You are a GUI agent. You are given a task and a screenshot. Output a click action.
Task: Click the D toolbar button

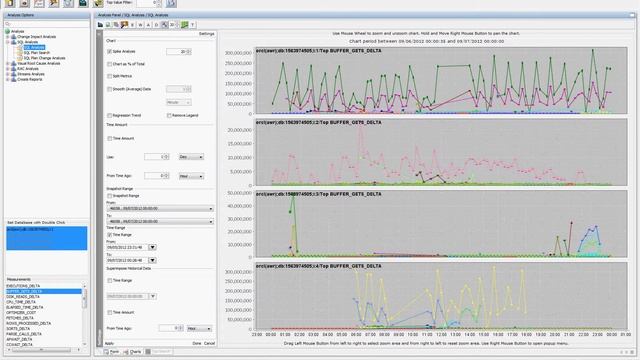pos(156,25)
